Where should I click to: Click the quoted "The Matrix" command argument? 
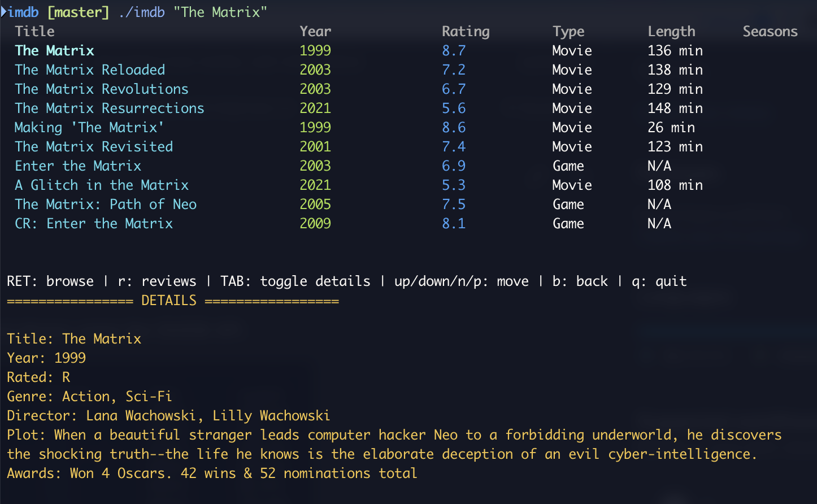coord(220,12)
